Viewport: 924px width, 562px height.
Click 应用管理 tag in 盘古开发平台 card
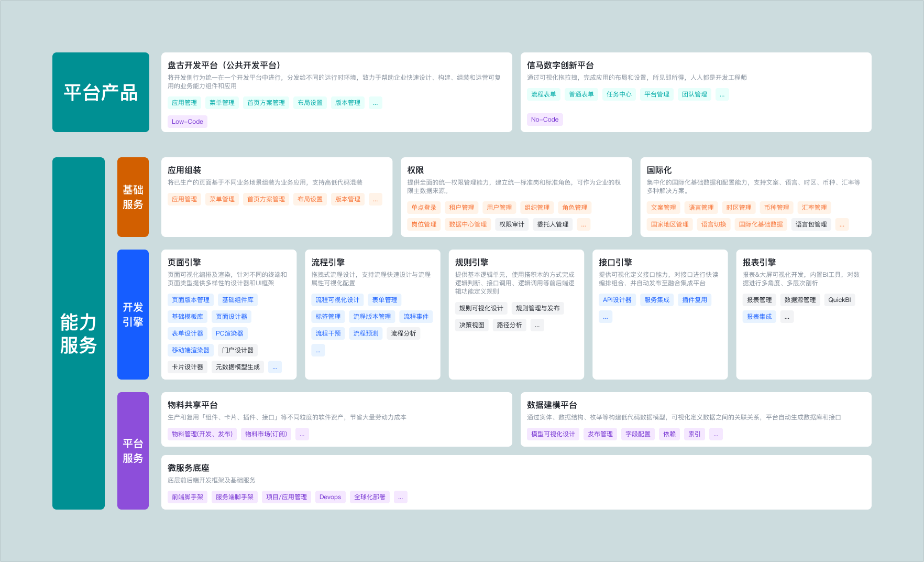pos(184,103)
